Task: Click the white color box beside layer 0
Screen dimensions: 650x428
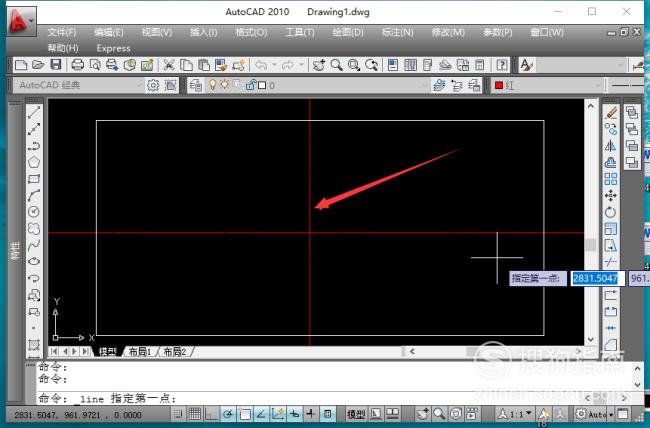Action: (x=262, y=85)
